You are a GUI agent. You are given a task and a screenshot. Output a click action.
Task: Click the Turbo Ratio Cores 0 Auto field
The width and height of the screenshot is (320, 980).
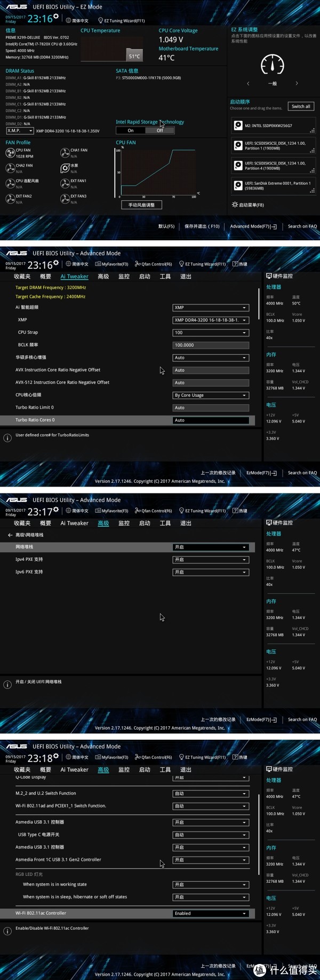(211, 420)
